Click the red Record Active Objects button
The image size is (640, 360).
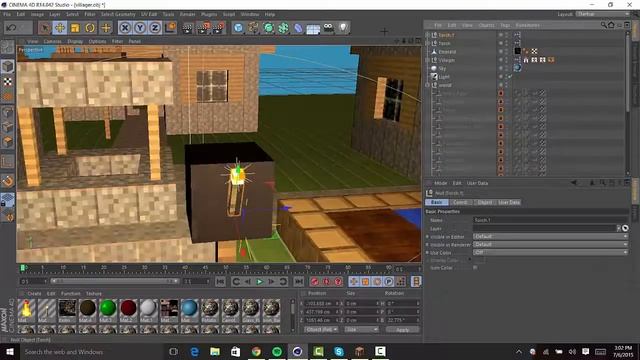pyautogui.click(x=314, y=282)
